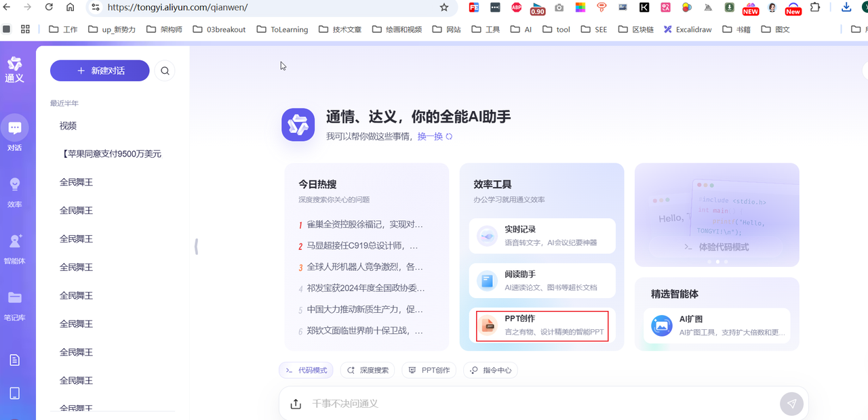Click the camera screenshot extension icon
This screenshot has width=868, height=420.
point(559,7)
